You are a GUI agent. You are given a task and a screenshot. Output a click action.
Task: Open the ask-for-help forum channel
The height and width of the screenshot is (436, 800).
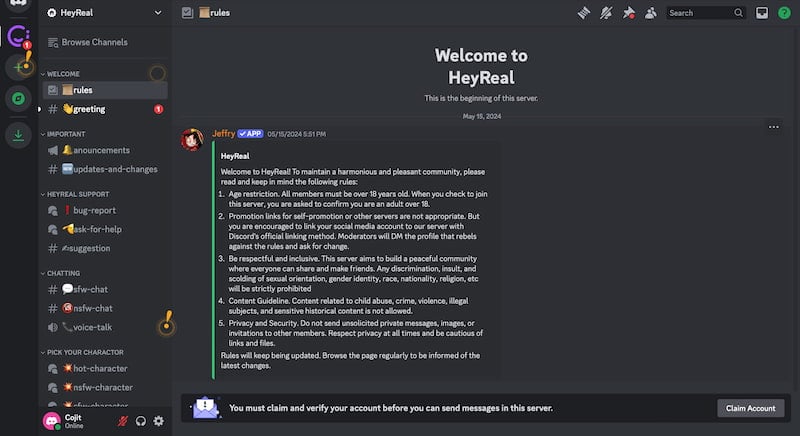pyautogui.click(x=105, y=229)
